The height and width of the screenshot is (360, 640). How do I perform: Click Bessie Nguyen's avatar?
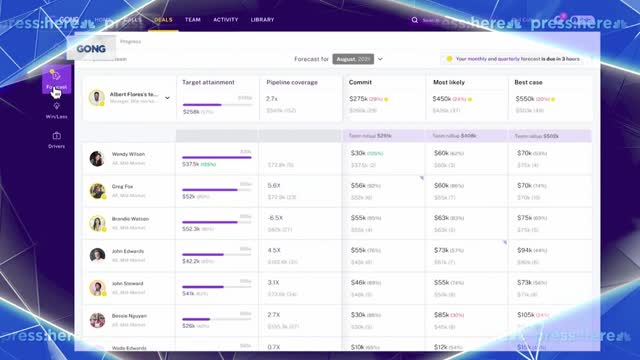pyautogui.click(x=97, y=320)
